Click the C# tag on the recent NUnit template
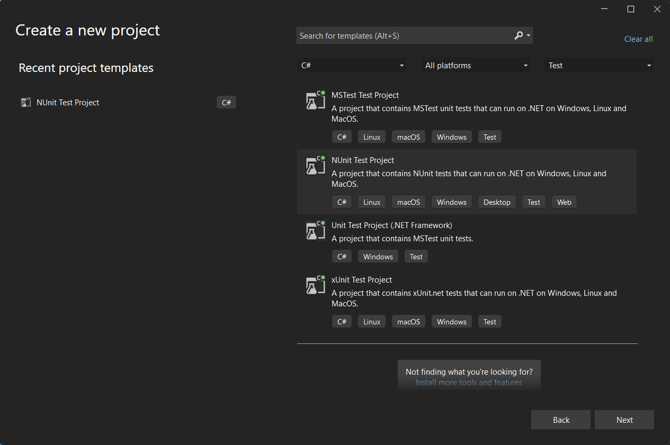The height and width of the screenshot is (445, 670). tap(226, 102)
